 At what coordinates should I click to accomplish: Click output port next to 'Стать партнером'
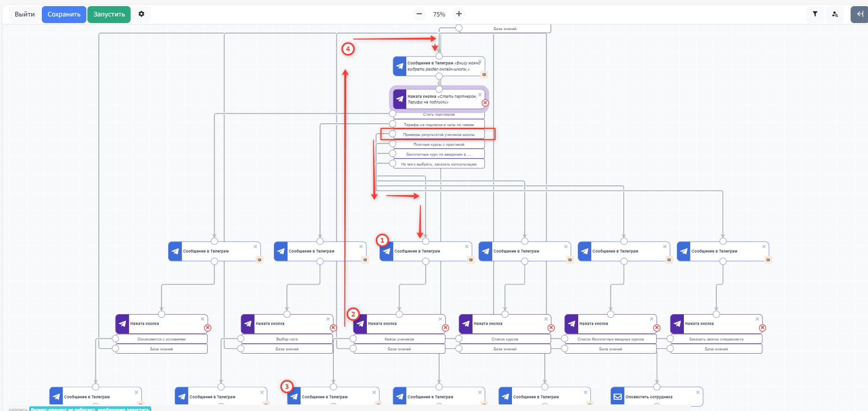click(x=393, y=113)
